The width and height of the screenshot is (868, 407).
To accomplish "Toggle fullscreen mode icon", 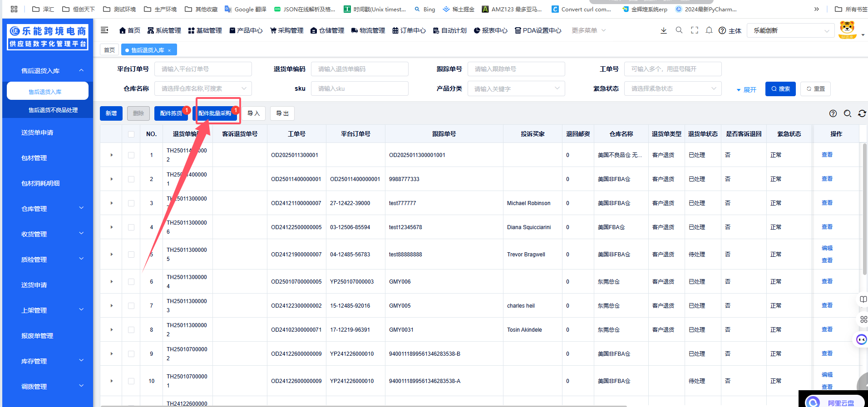I will click(695, 30).
